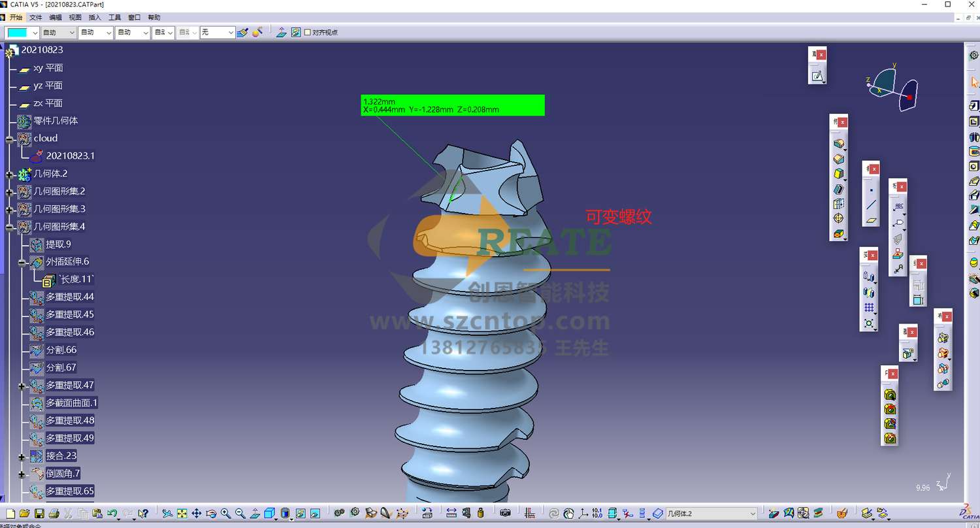Image resolution: width=980 pixels, height=528 pixels.
Task: Select the yz 平面 tree item
Action: 48,86
